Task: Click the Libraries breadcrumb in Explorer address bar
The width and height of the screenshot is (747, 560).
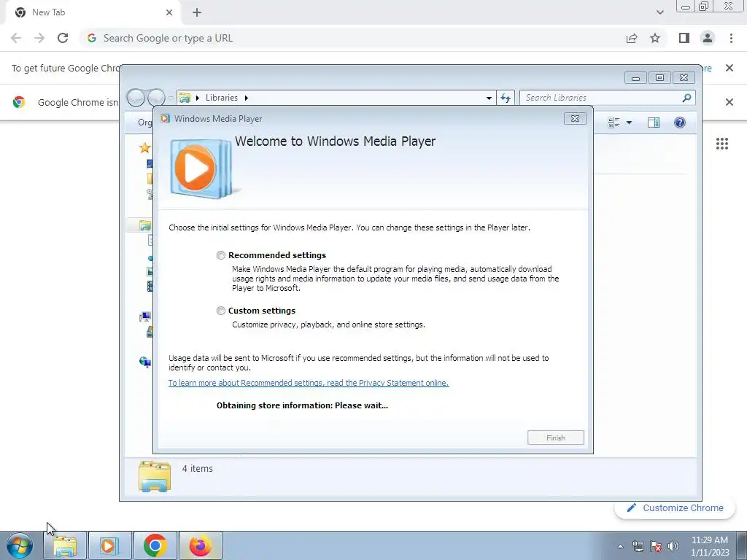Action: 222,98
